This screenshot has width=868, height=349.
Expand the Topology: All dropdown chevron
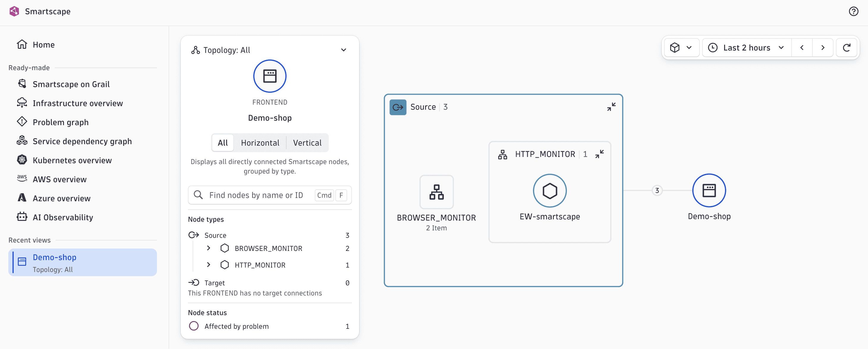point(343,50)
